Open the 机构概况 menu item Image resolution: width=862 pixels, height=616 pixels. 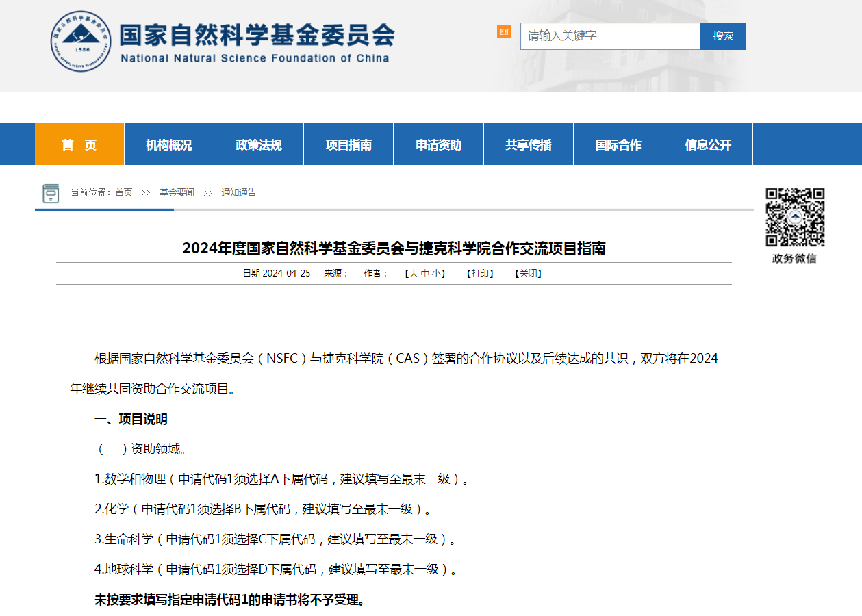pos(169,144)
